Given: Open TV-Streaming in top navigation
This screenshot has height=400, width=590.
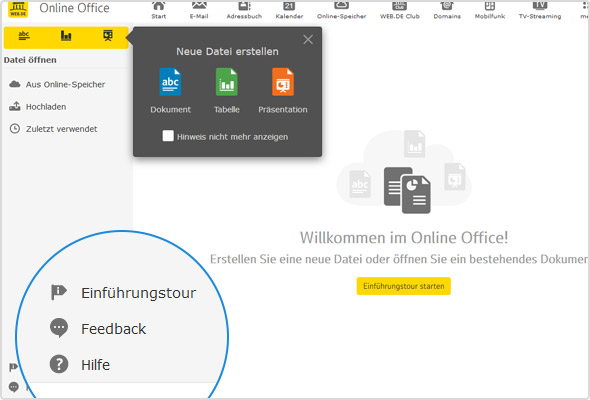Looking at the screenshot, I should 540,10.
